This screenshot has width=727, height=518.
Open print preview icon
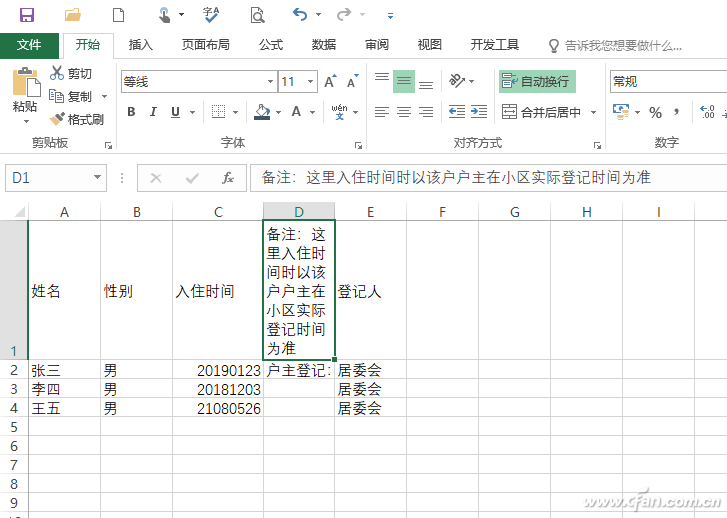pyautogui.click(x=257, y=15)
